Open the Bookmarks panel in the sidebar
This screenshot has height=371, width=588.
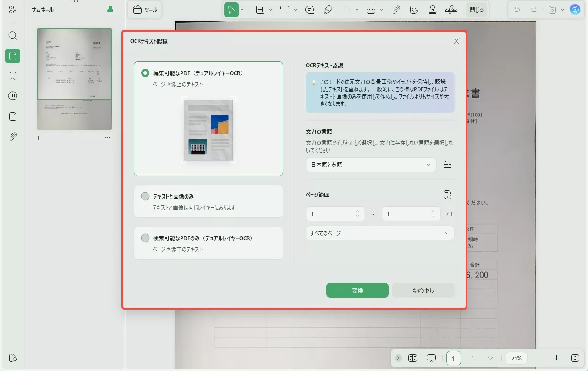(12, 76)
